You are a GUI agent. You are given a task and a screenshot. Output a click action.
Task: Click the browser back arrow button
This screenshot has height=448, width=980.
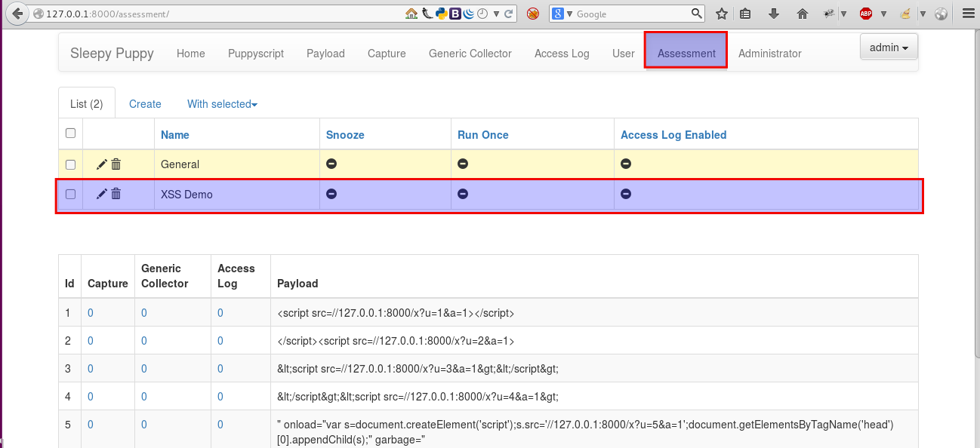(x=17, y=13)
